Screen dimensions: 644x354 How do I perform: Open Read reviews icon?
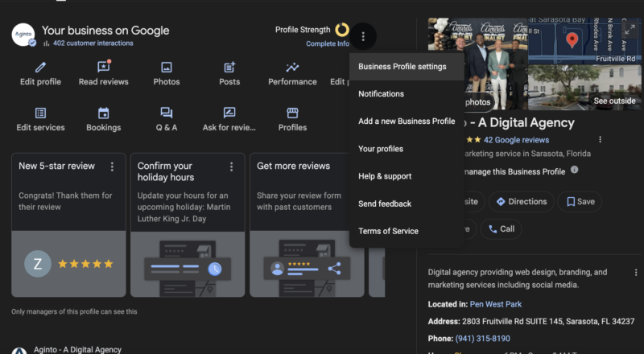coord(103,68)
